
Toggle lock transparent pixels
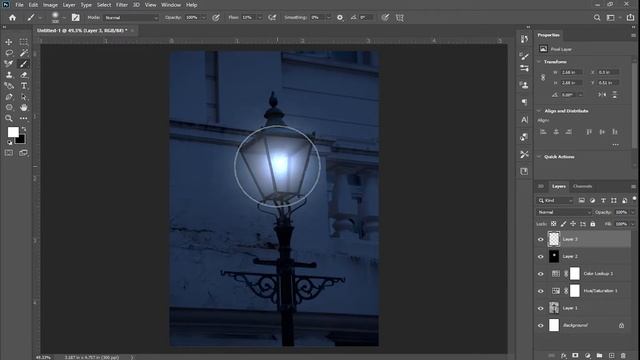(x=553, y=224)
